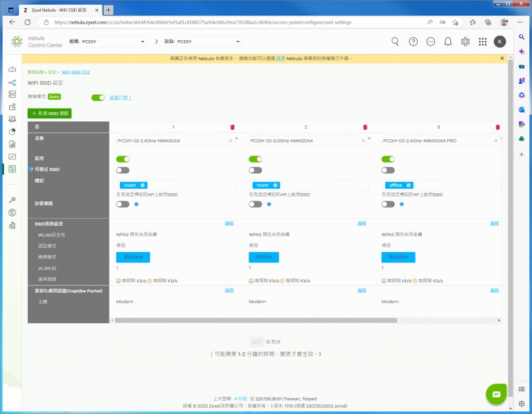
Task: Open the more options circle icon
Action: (431, 42)
